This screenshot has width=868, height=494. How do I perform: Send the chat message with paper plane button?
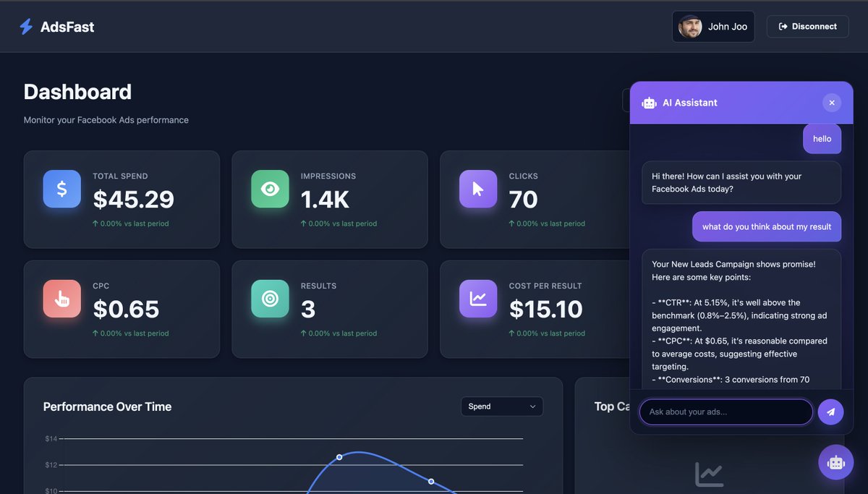point(830,412)
